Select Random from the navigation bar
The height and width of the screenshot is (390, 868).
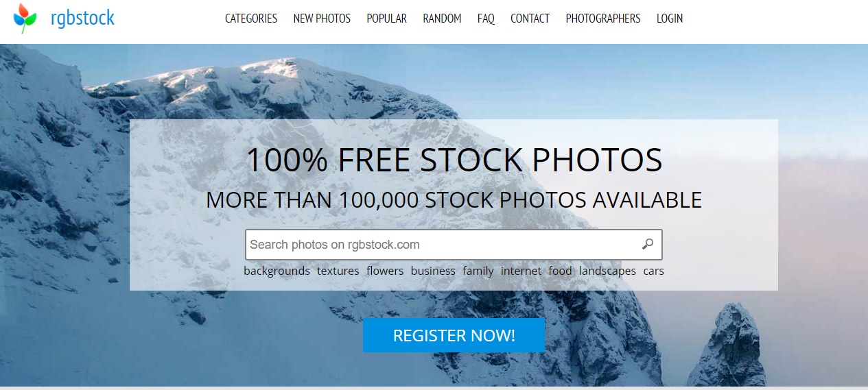442,19
